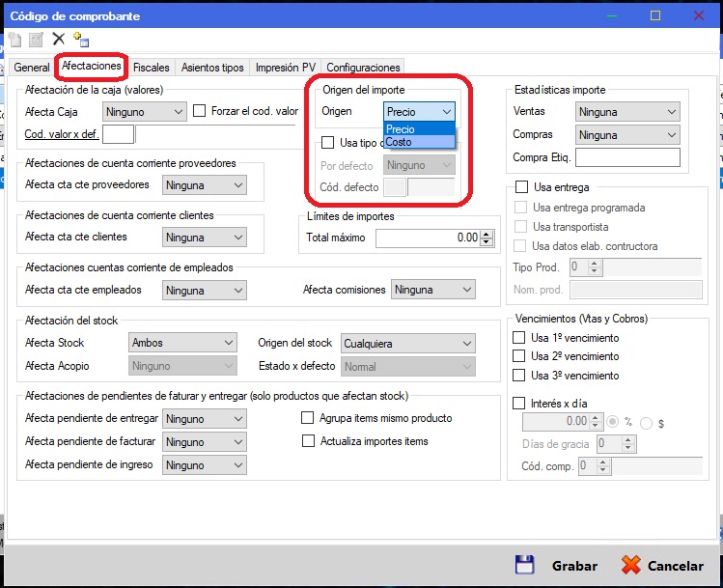Screen dimensions: 723x588
Task: Click the new document toolbar icon
Action: [x=14, y=40]
